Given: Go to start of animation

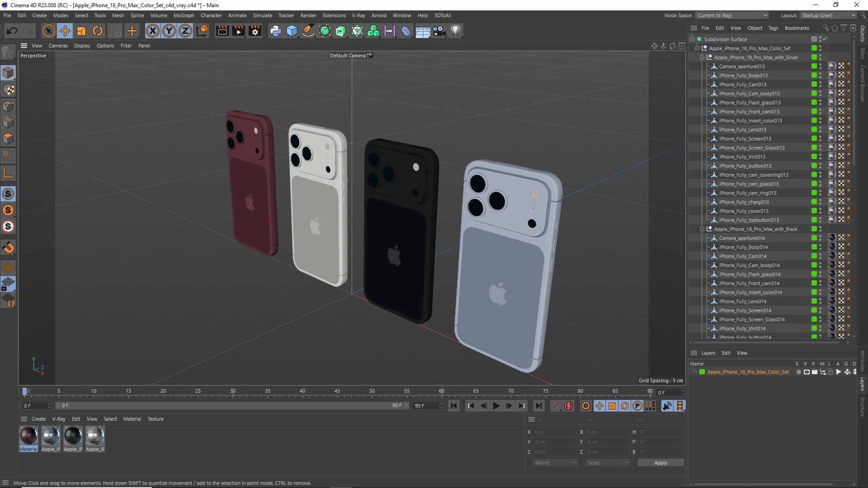Looking at the screenshot, I should [x=454, y=406].
